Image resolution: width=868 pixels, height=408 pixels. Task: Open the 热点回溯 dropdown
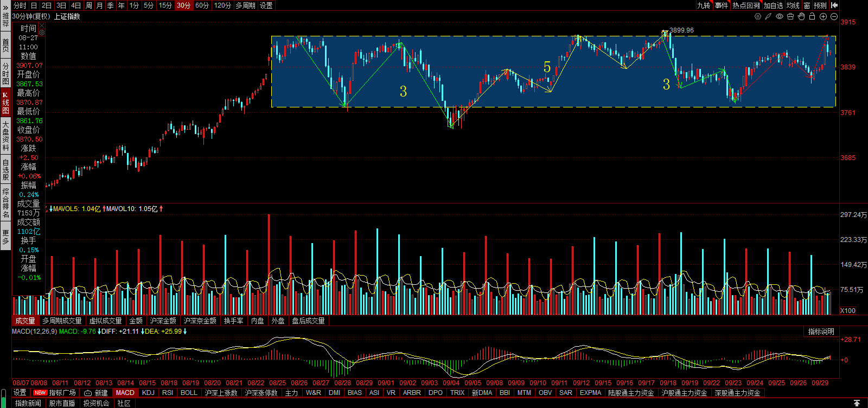tap(746, 5)
